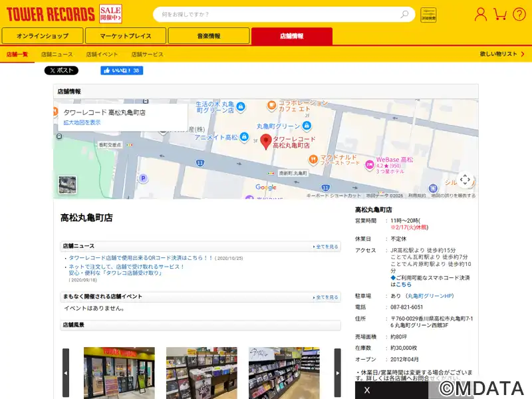
Task: Open the QRコード決済 news link
Action: pos(140,258)
